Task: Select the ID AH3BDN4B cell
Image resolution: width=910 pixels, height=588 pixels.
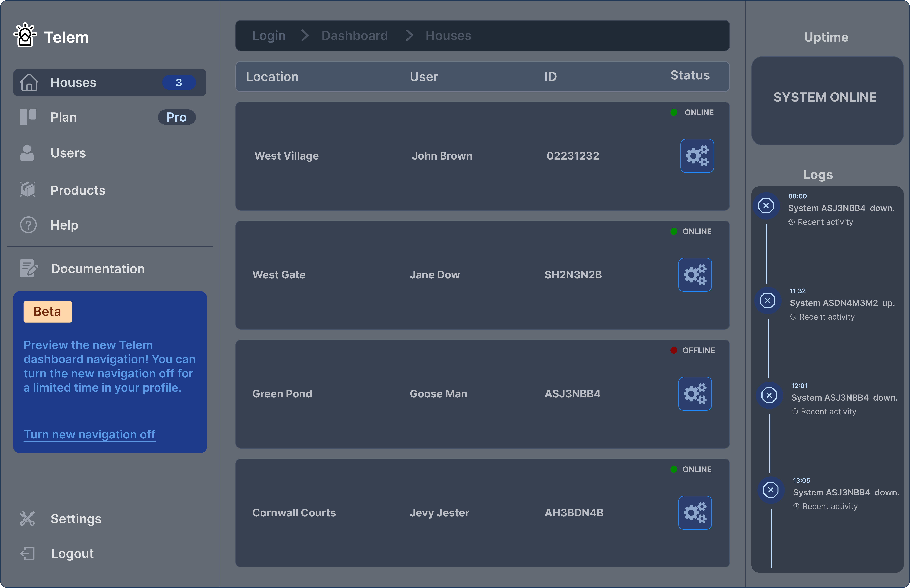Action: click(574, 513)
